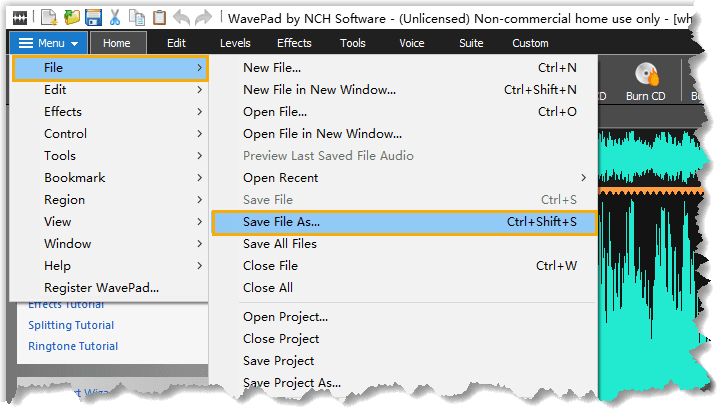
Task: Select Save File As... menu entry
Action: tap(404, 222)
